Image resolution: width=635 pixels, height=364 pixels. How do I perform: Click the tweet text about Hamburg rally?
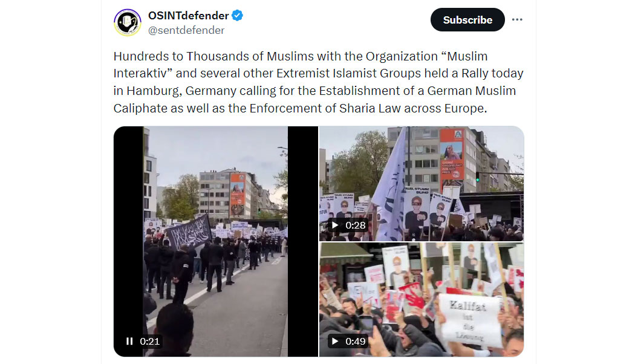(318, 82)
